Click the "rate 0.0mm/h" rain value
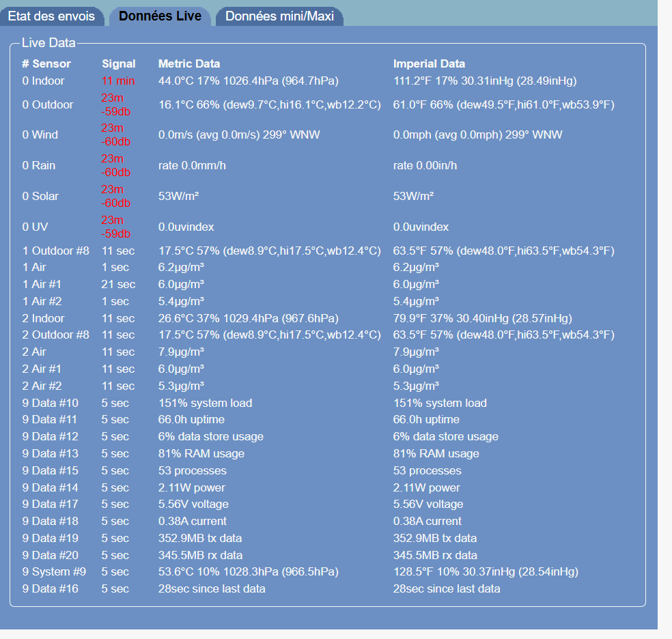The width and height of the screenshot is (672, 639). point(192,166)
